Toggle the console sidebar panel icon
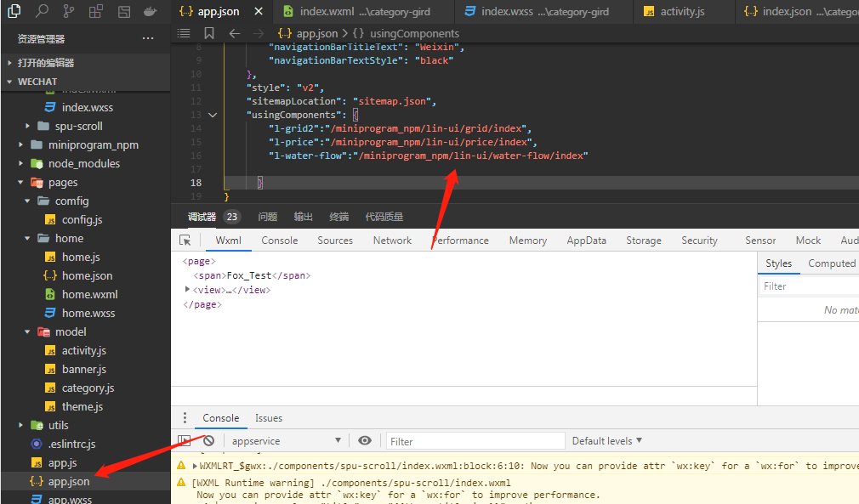The image size is (859, 504). click(x=185, y=440)
